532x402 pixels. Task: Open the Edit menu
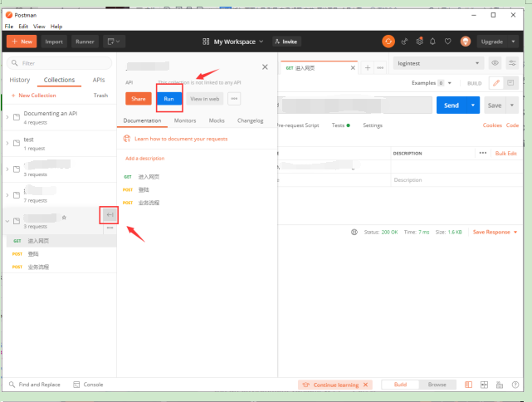[23, 26]
